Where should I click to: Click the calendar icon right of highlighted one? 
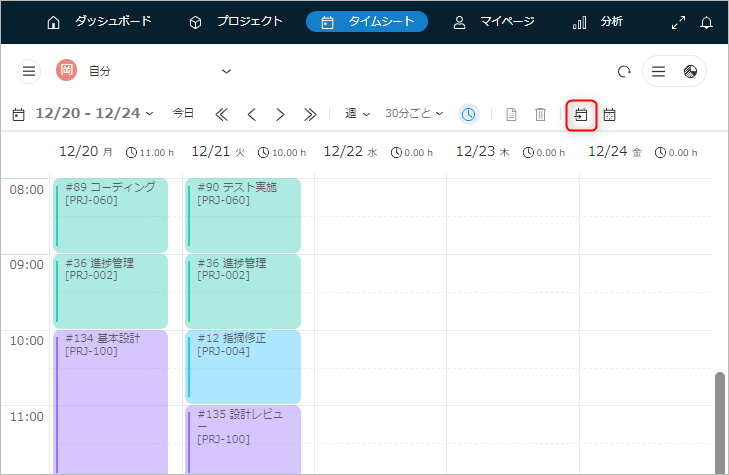609,115
